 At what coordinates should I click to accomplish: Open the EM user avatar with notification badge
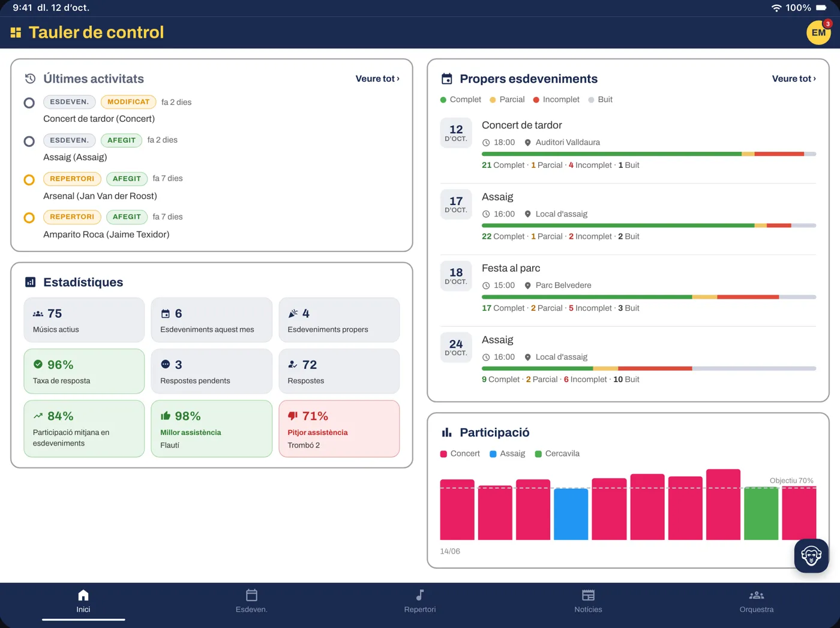[x=818, y=32]
